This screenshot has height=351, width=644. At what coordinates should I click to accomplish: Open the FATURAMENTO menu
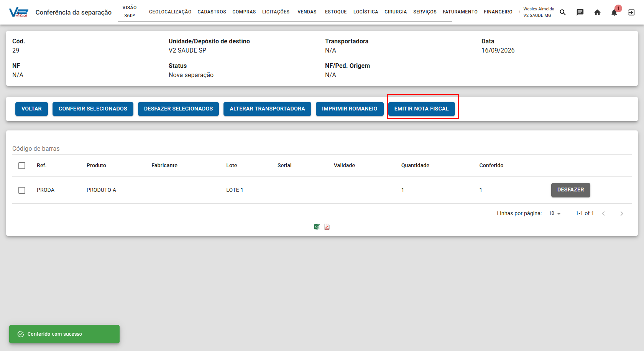click(x=460, y=12)
